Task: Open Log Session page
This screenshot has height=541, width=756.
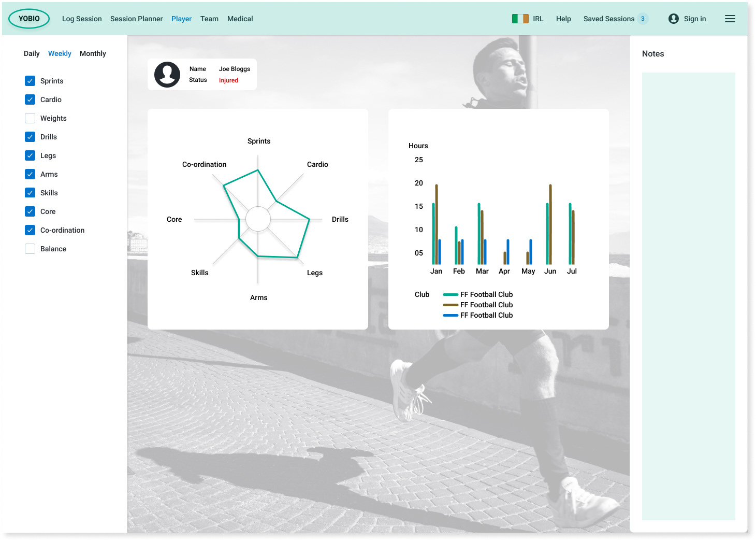Action: point(82,19)
